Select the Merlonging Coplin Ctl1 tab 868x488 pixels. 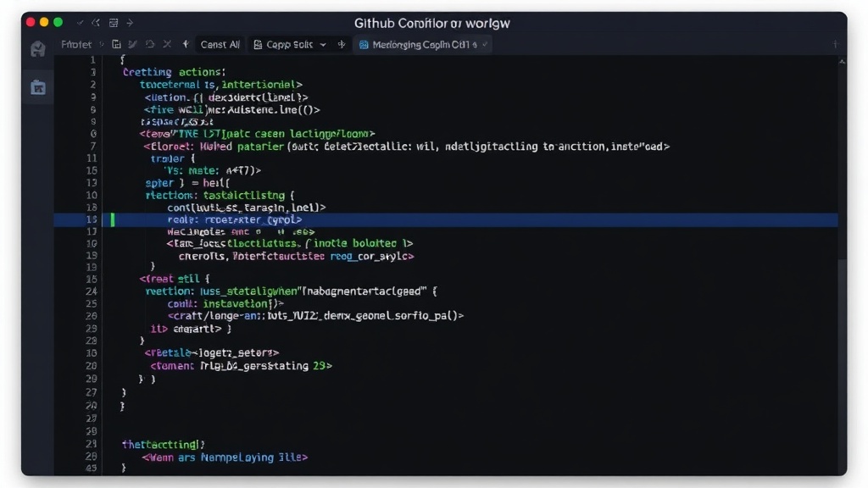pos(424,45)
